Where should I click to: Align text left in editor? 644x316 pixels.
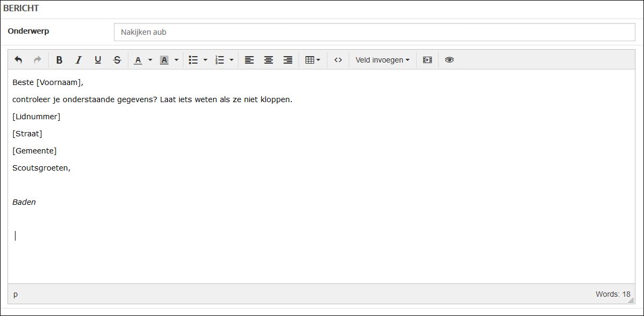click(249, 60)
